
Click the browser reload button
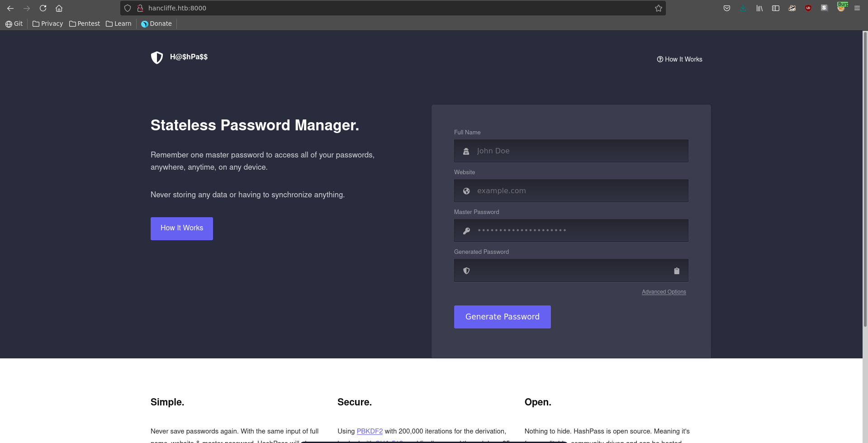click(43, 8)
